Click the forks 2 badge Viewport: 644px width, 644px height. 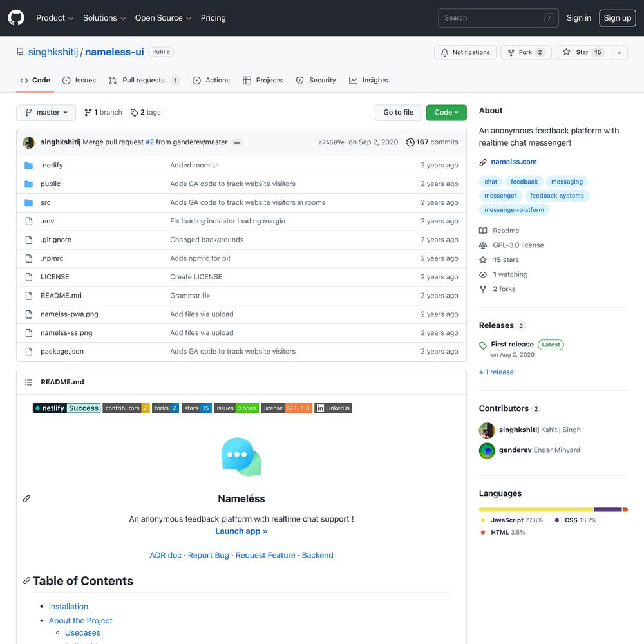[166, 408]
